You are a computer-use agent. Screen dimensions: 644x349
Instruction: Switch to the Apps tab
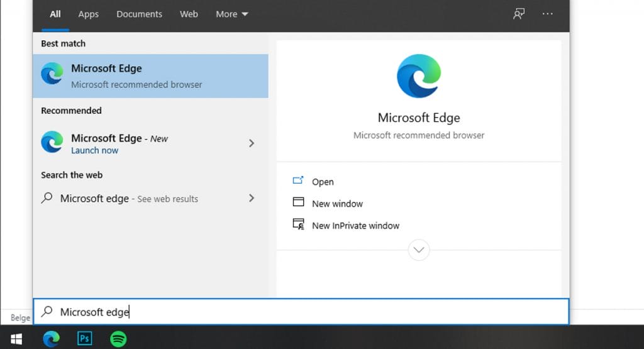pos(88,14)
